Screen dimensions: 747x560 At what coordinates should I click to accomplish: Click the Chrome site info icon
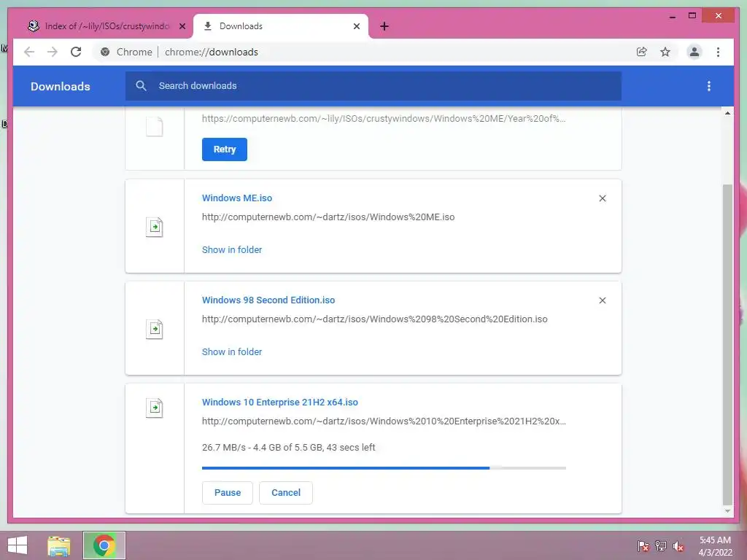(x=105, y=52)
